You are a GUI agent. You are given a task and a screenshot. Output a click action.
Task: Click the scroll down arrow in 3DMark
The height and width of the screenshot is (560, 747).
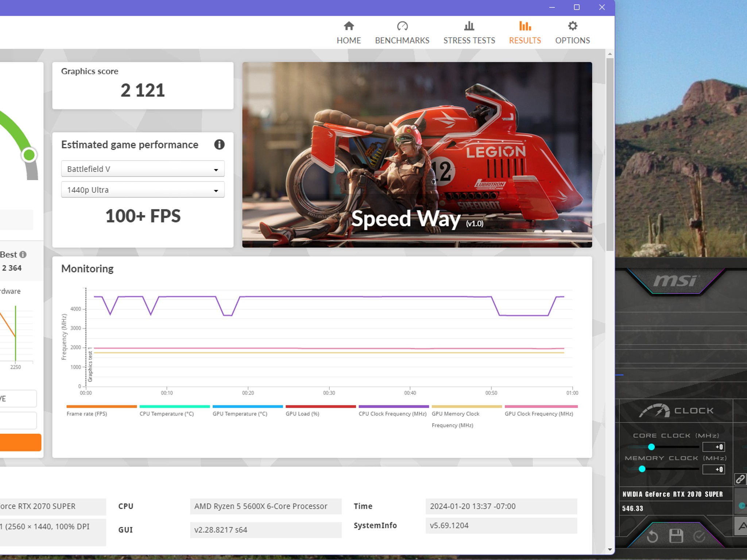tap(610, 549)
